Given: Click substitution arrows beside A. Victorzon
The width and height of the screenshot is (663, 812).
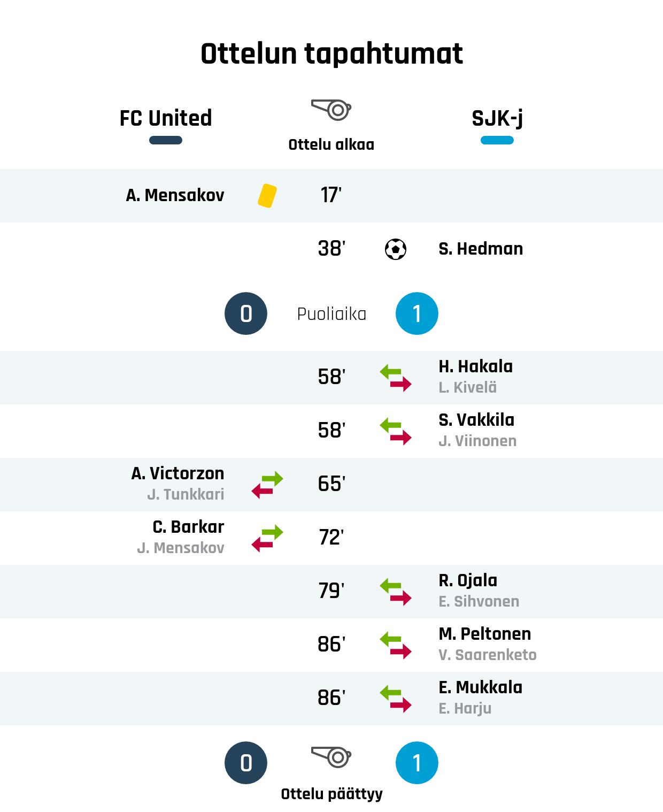Looking at the screenshot, I should tap(267, 485).
